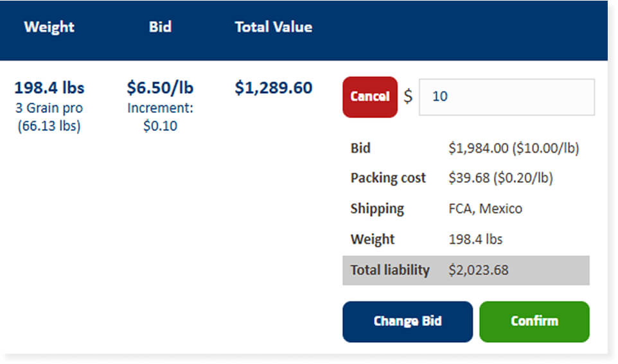The image size is (618, 364).
Task: Click the $6.50/lb current bid price
Action: tap(160, 87)
